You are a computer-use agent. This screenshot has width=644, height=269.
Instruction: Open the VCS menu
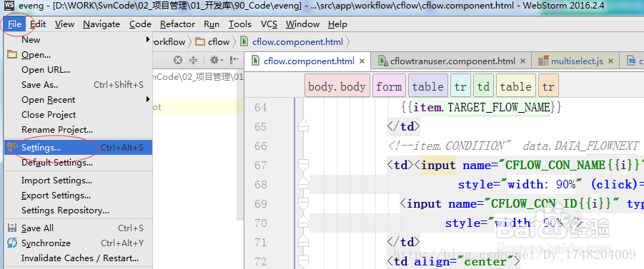coord(269,24)
